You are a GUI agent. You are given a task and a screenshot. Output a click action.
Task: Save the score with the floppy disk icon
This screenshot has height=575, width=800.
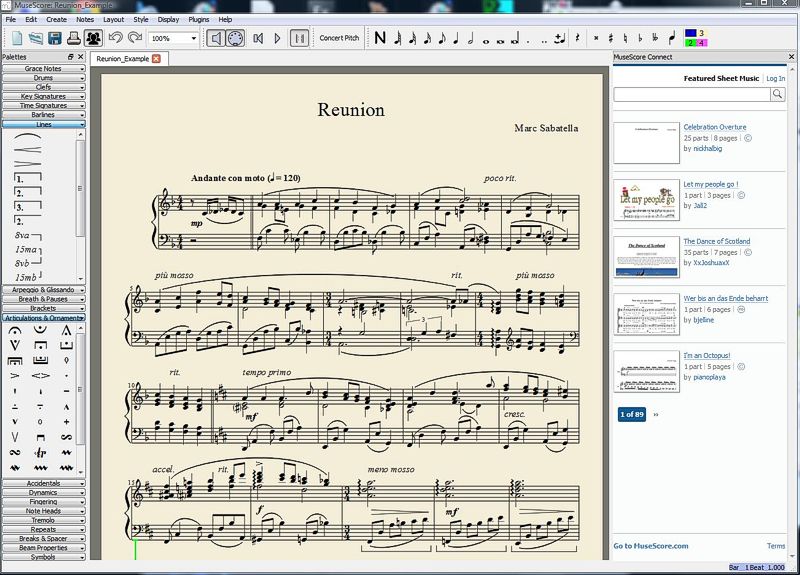pos(55,38)
